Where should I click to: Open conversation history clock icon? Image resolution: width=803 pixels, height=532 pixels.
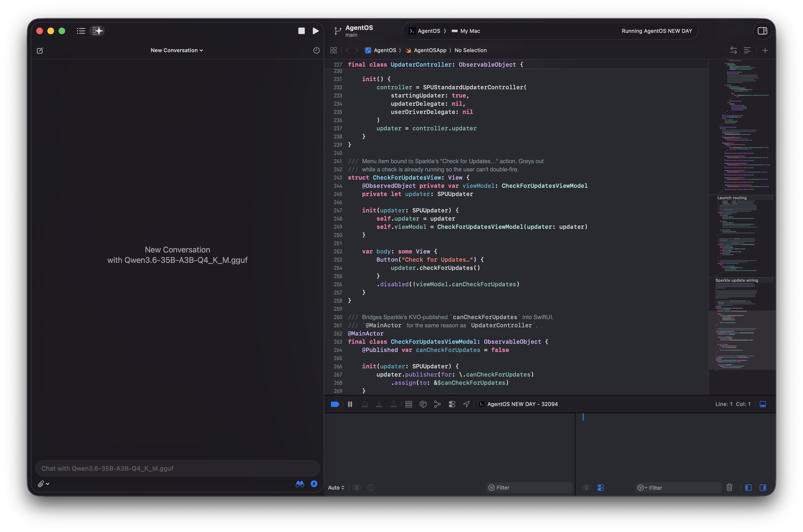316,50
